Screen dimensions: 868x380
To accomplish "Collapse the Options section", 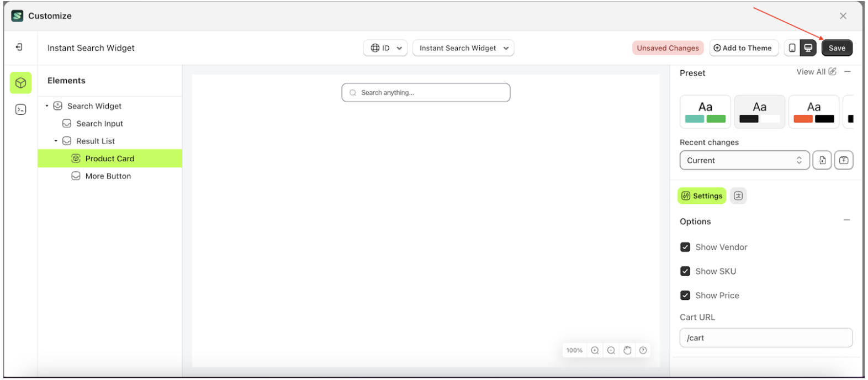I will (x=847, y=220).
